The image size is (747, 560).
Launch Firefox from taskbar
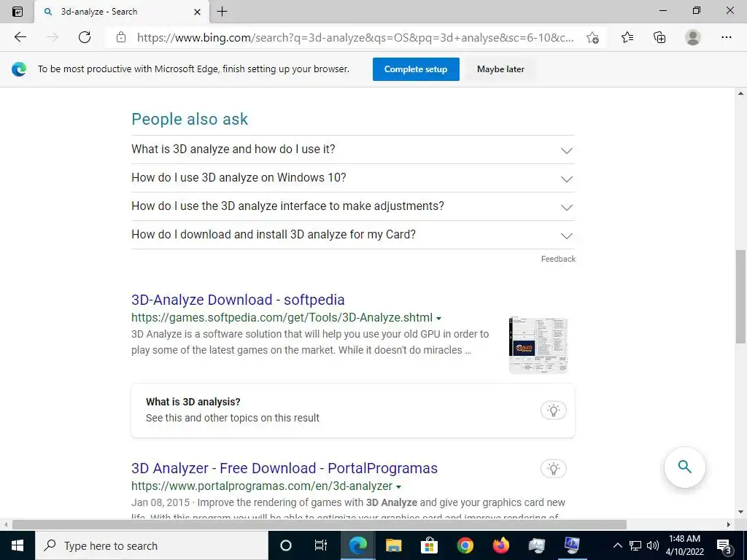[x=500, y=545]
